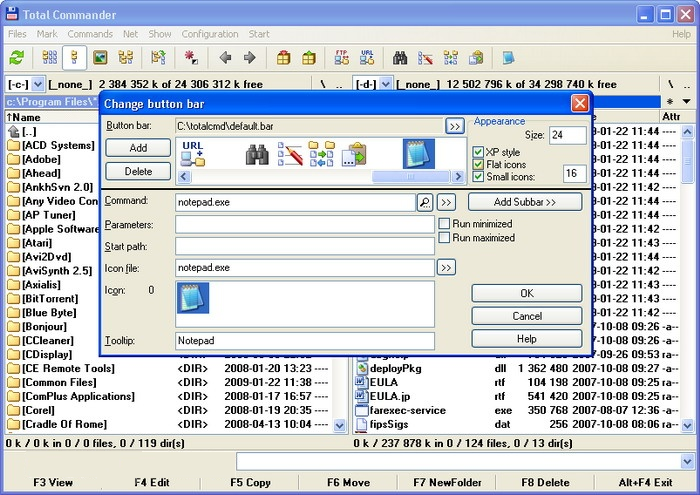Open the directory tree view icon

click(125, 58)
